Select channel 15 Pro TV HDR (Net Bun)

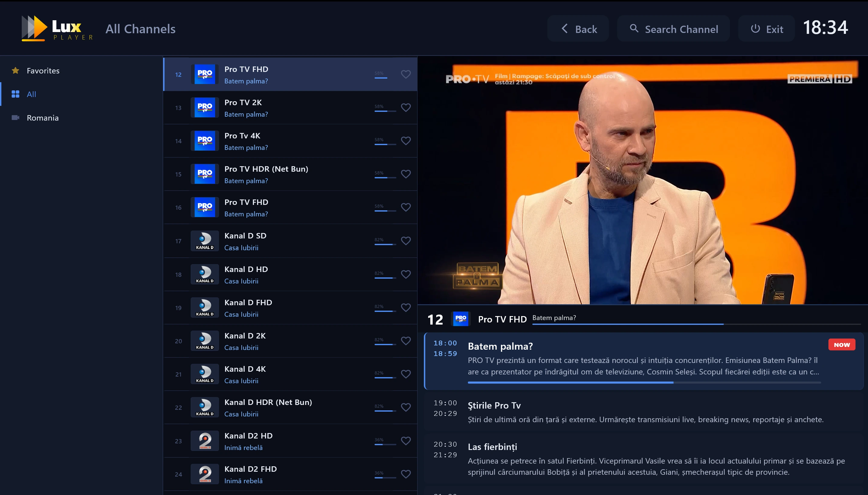click(290, 174)
